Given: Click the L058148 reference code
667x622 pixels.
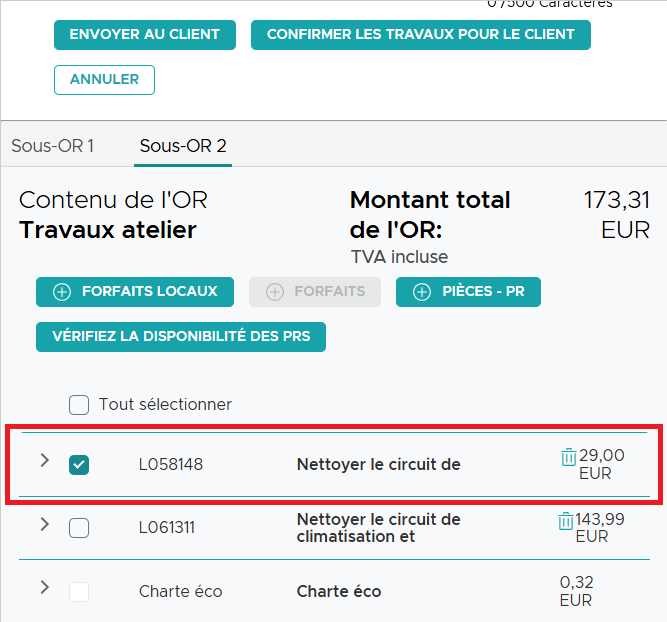Looking at the screenshot, I should (171, 465).
